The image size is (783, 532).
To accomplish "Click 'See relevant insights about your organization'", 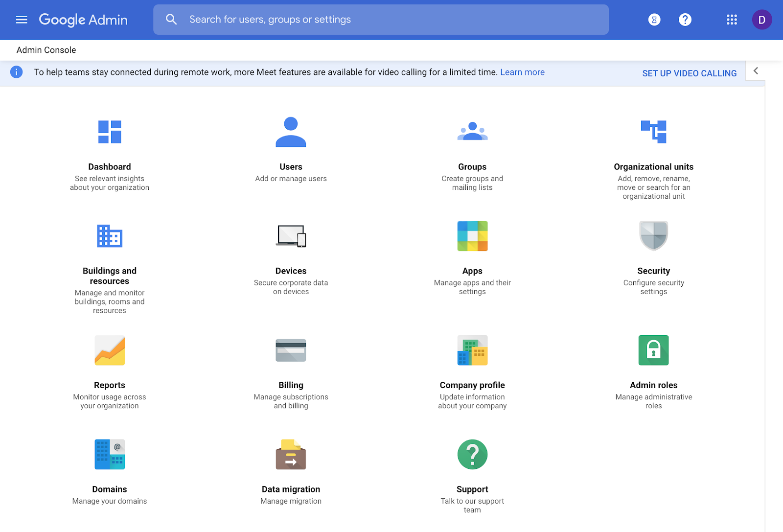I will 110,183.
